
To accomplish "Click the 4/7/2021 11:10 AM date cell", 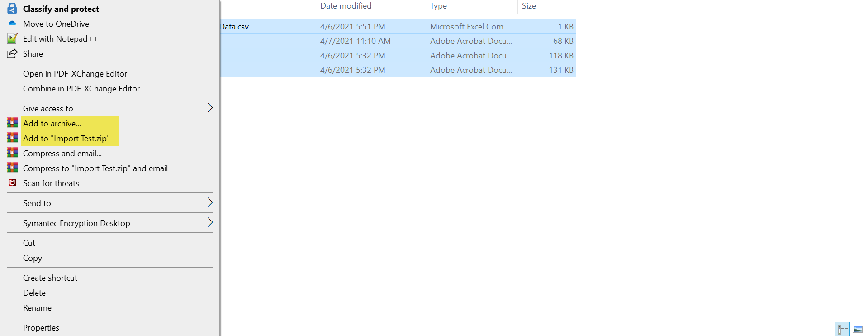I will click(x=355, y=41).
